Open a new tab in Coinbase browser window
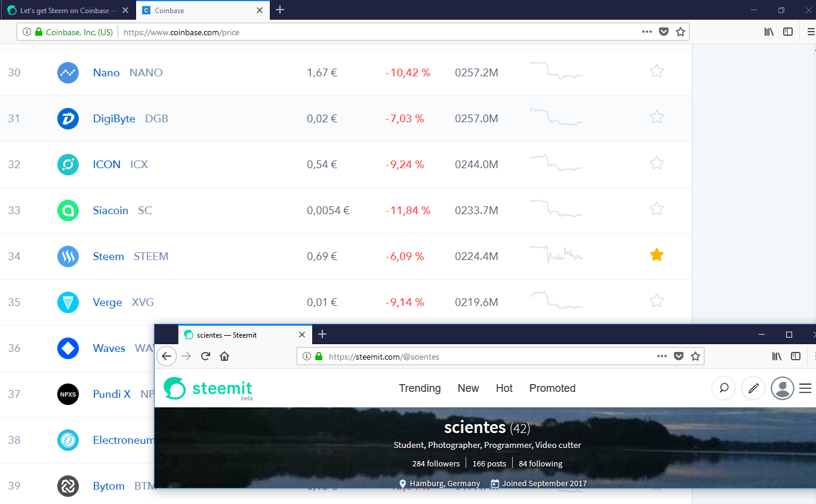816x504 pixels. tap(280, 10)
